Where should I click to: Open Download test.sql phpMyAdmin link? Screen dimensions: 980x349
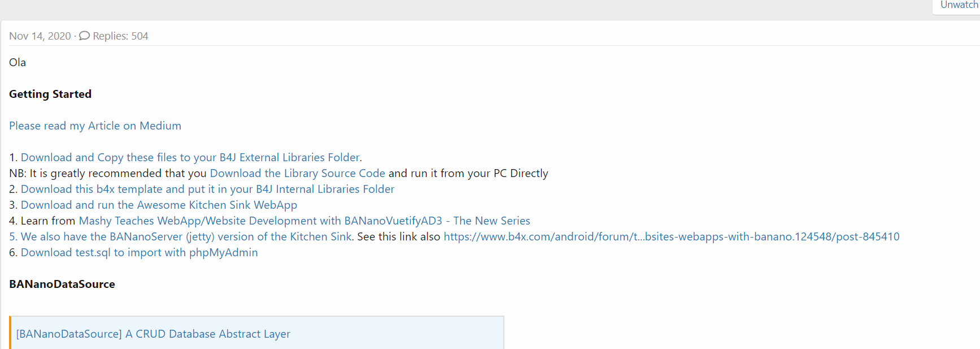tap(139, 252)
